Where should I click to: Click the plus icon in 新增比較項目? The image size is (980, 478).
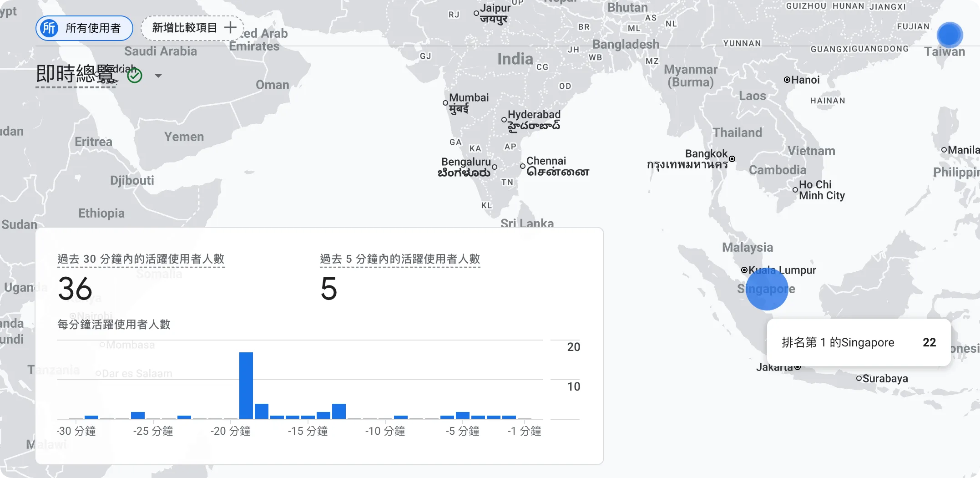pyautogui.click(x=230, y=27)
